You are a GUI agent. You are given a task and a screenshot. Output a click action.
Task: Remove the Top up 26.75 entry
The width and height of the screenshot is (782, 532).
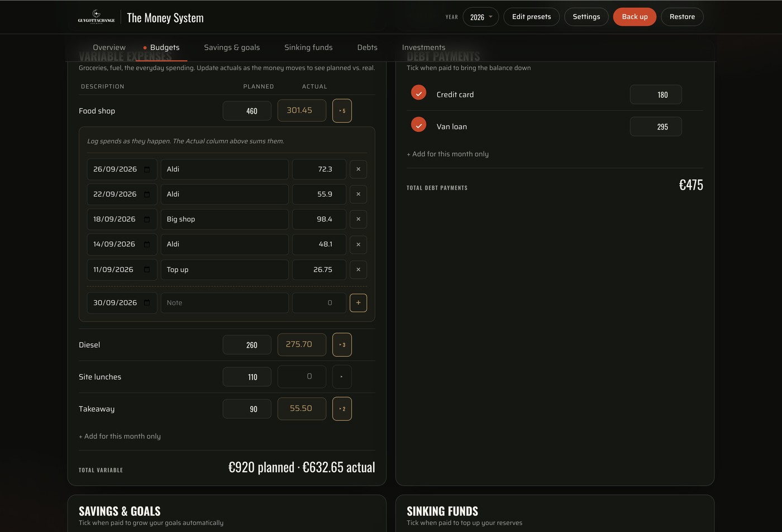[x=358, y=270]
